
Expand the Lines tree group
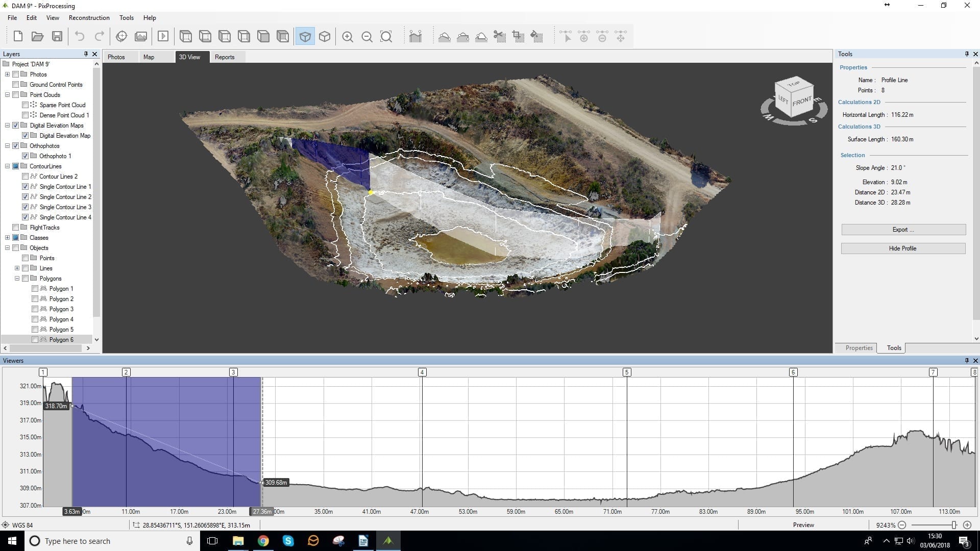pyautogui.click(x=17, y=268)
